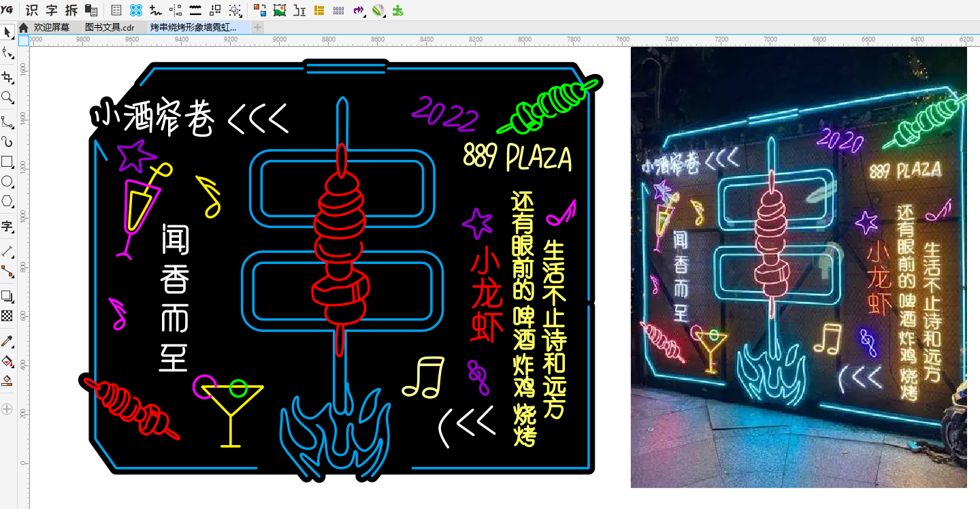980x509 pixels.
Task: Select the Transparency checkerboard tool
Action: [x=7, y=315]
